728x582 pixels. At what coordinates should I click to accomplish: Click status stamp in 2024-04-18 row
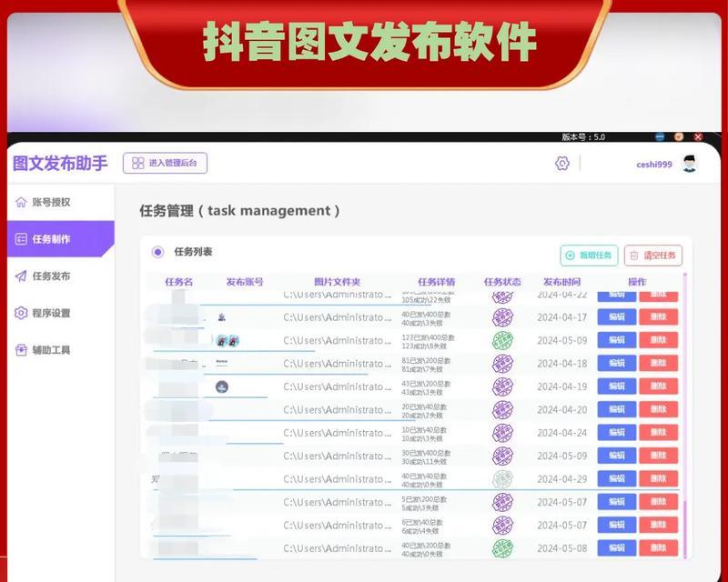pyautogui.click(x=503, y=364)
